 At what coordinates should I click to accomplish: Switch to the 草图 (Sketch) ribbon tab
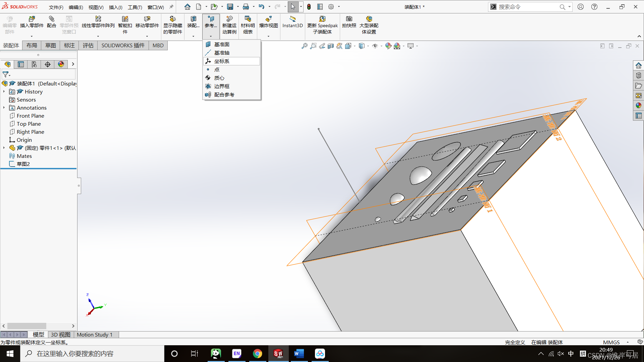(x=51, y=45)
